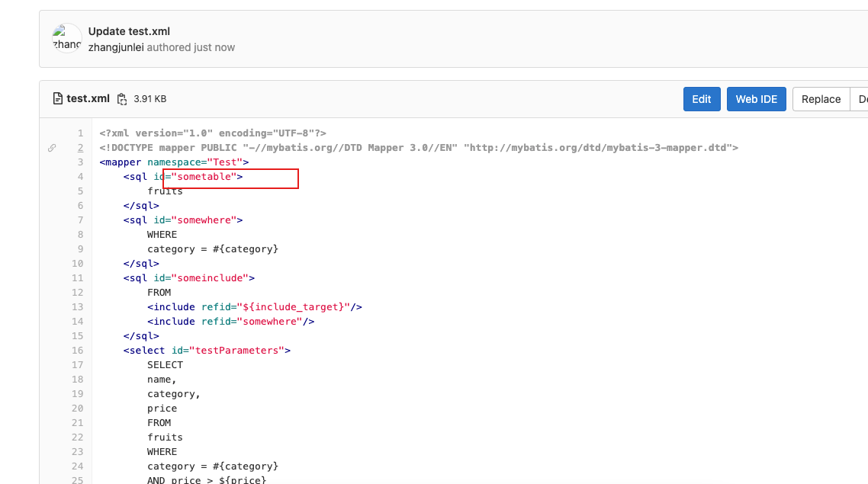
Task: Open the file in the Web IDE
Action: 756,98
